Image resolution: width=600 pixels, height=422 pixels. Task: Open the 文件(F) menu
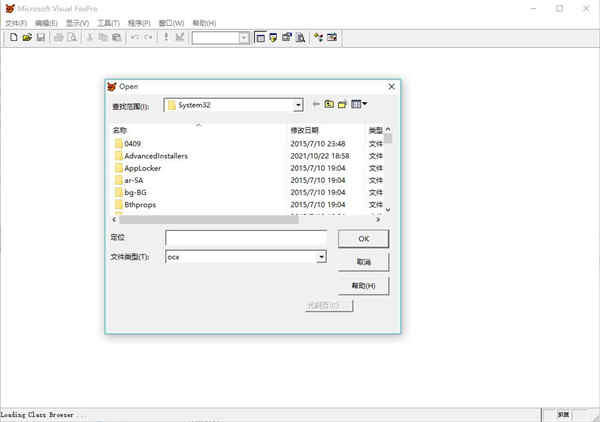tap(16, 23)
